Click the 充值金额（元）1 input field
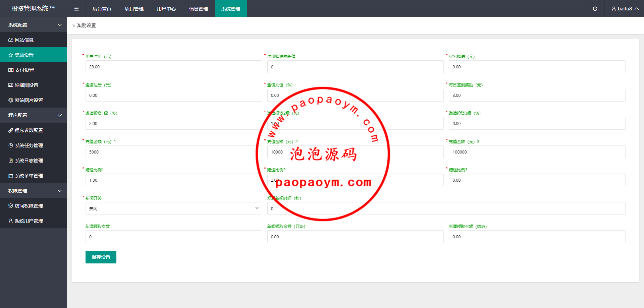Image resolution: width=644 pixels, height=308 pixels. click(x=174, y=152)
